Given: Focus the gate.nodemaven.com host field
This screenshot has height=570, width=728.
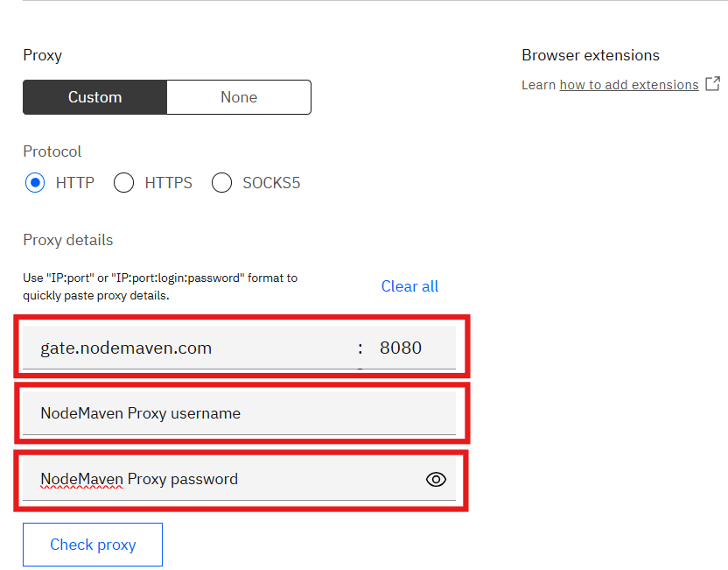Looking at the screenshot, I should pos(188,348).
